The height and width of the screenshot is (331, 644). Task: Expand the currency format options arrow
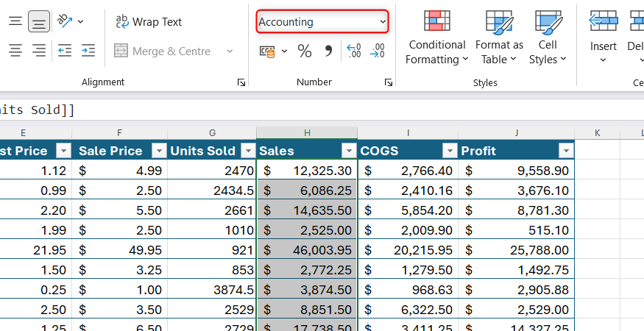(284, 51)
